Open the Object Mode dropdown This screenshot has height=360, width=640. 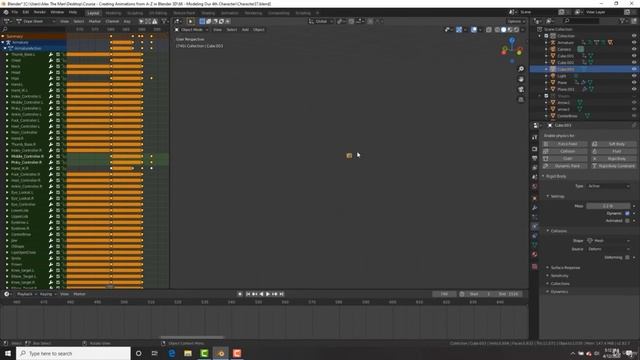click(x=192, y=30)
